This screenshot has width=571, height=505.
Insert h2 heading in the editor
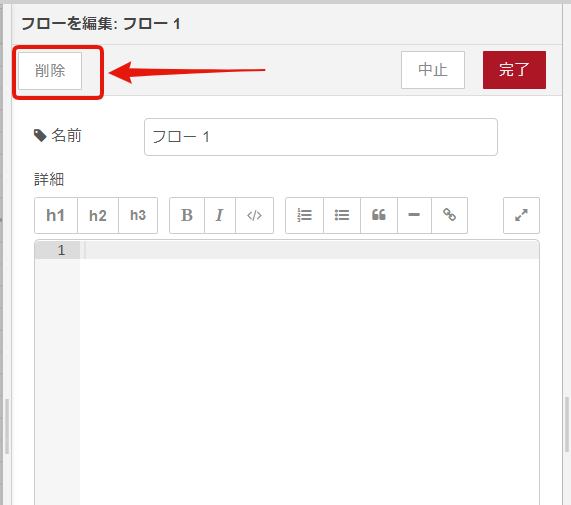click(98, 215)
